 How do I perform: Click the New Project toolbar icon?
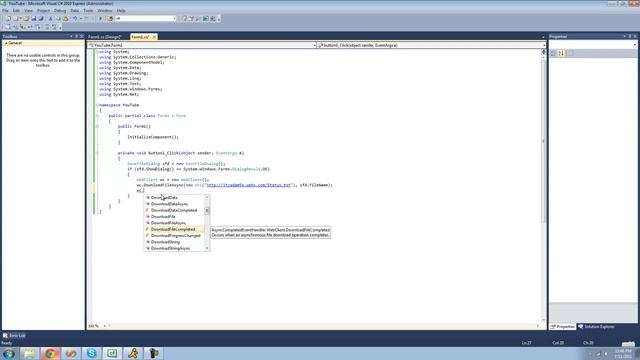9,18
